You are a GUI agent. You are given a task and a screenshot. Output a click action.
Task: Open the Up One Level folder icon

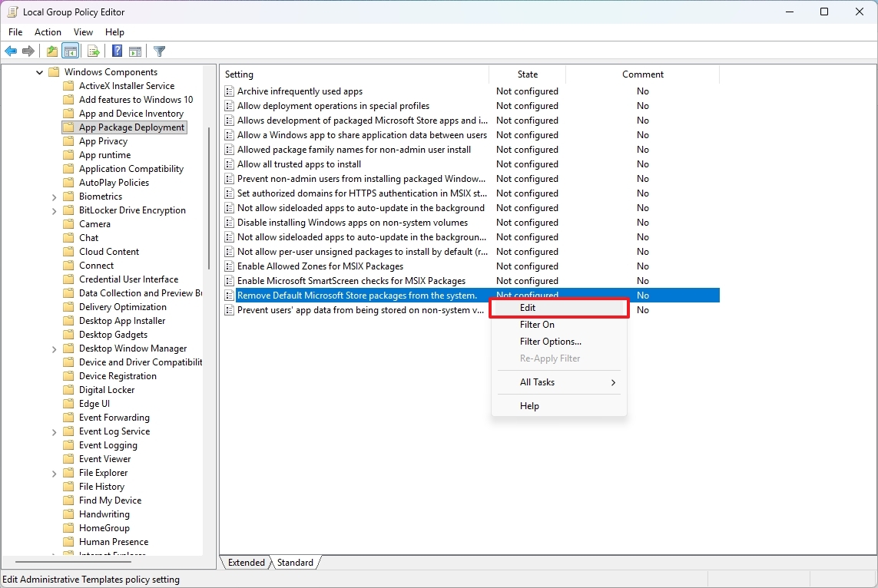click(51, 51)
